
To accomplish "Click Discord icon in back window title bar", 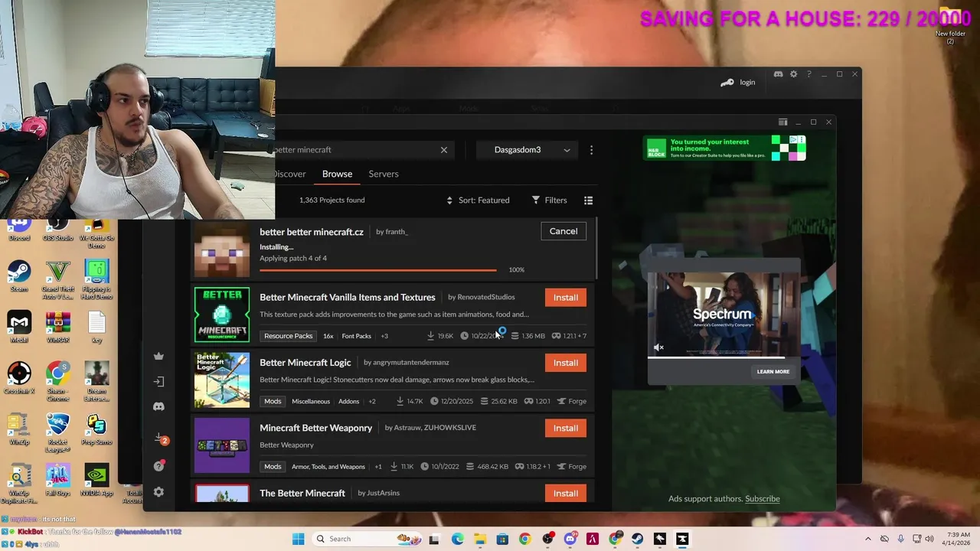I will [x=778, y=74].
